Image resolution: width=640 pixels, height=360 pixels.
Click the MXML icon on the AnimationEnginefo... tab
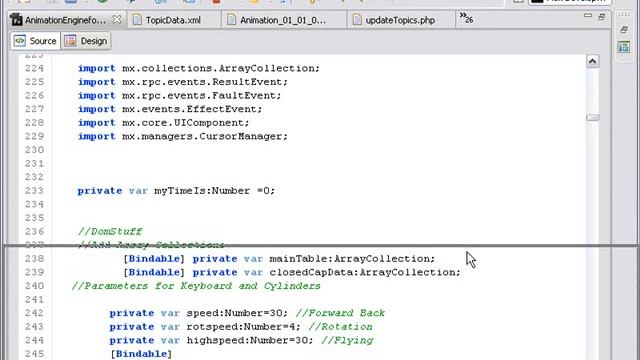click(x=16, y=20)
